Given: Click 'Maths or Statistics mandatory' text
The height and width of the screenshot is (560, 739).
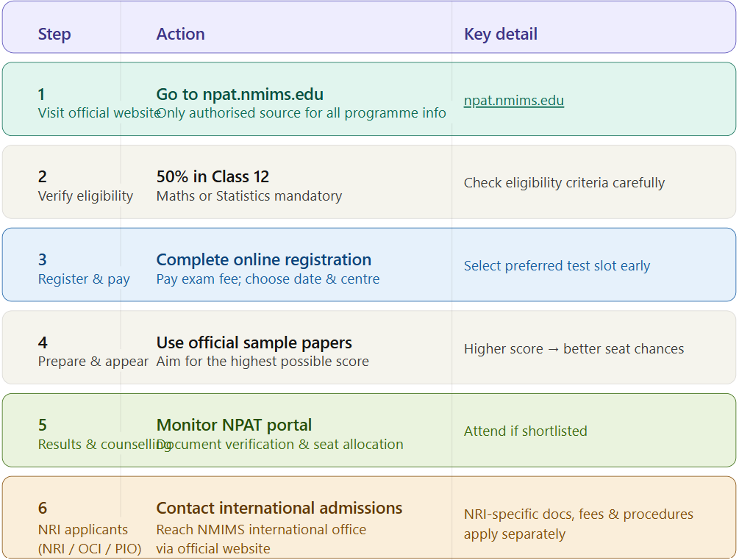Looking at the screenshot, I should [249, 196].
